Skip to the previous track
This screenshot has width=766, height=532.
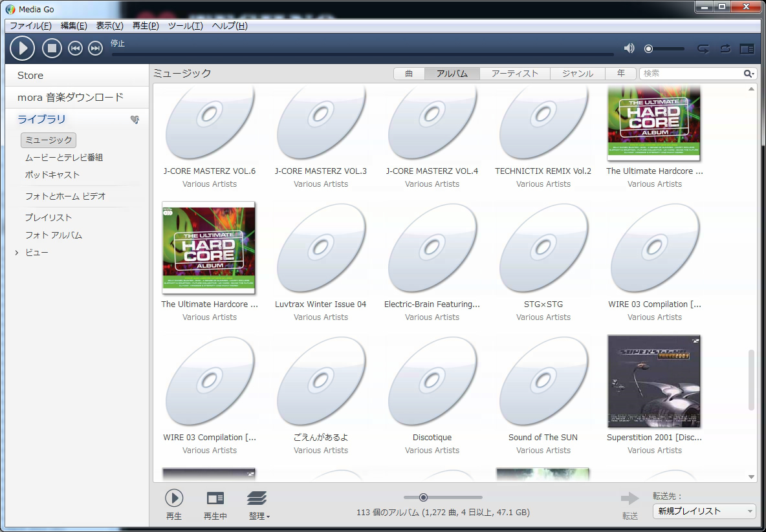[75, 48]
